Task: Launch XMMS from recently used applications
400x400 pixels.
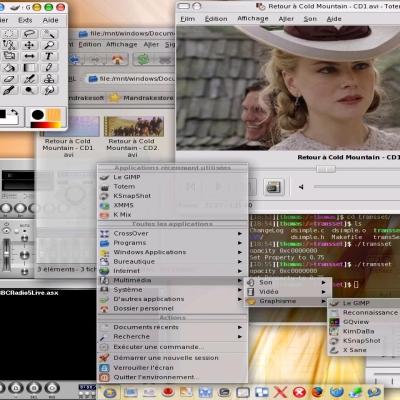Action: pos(172,205)
